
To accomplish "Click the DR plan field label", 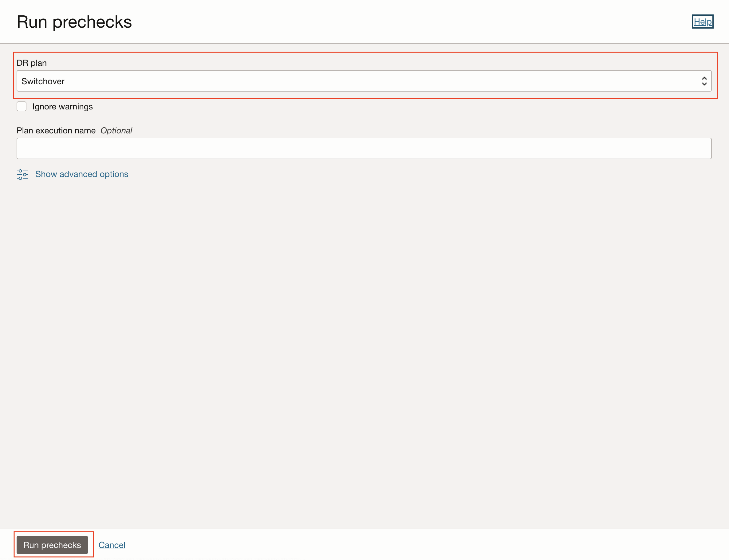I will (x=32, y=63).
